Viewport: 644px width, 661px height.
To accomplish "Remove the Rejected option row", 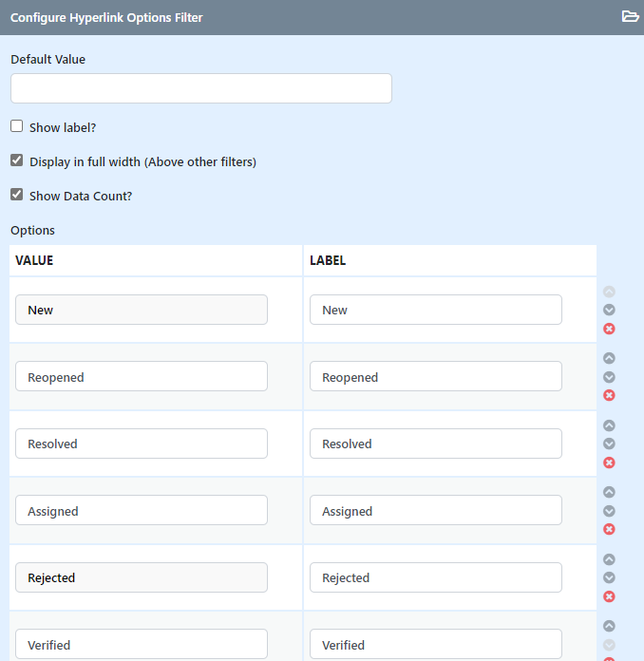I will pyautogui.click(x=609, y=596).
